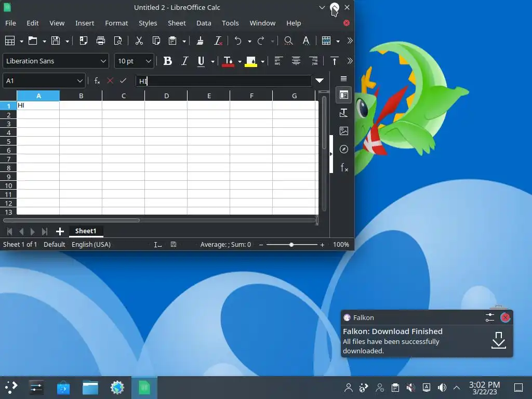Viewport: 532px width, 399px height.
Task: Cancel formula input with red X
Action: point(110,81)
